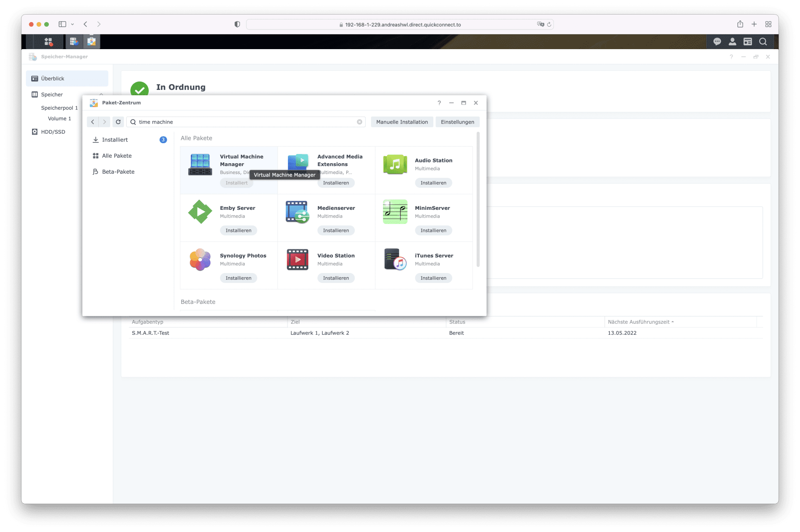Open Speicher-Manager help question mark
This screenshot has height=532, width=800.
[731, 57]
